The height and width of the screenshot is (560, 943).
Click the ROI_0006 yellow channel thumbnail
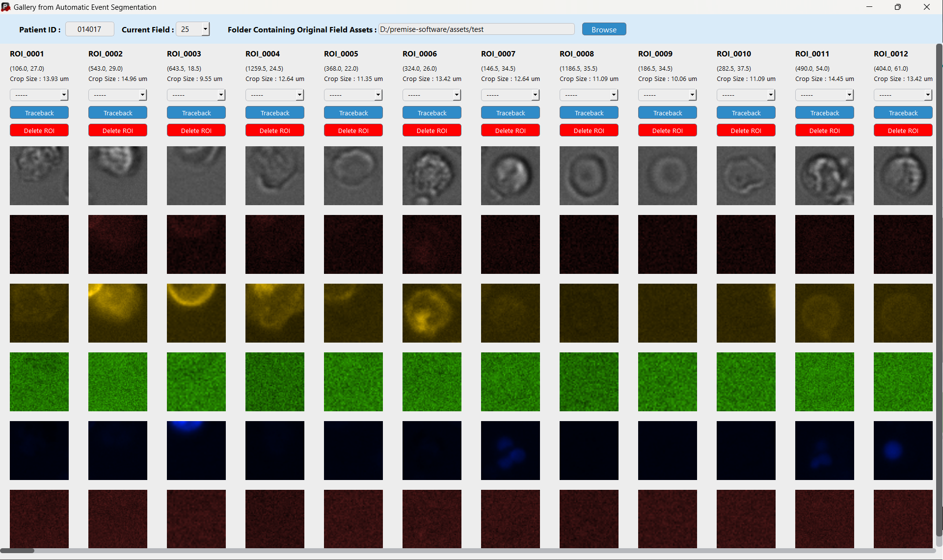pyautogui.click(x=431, y=313)
